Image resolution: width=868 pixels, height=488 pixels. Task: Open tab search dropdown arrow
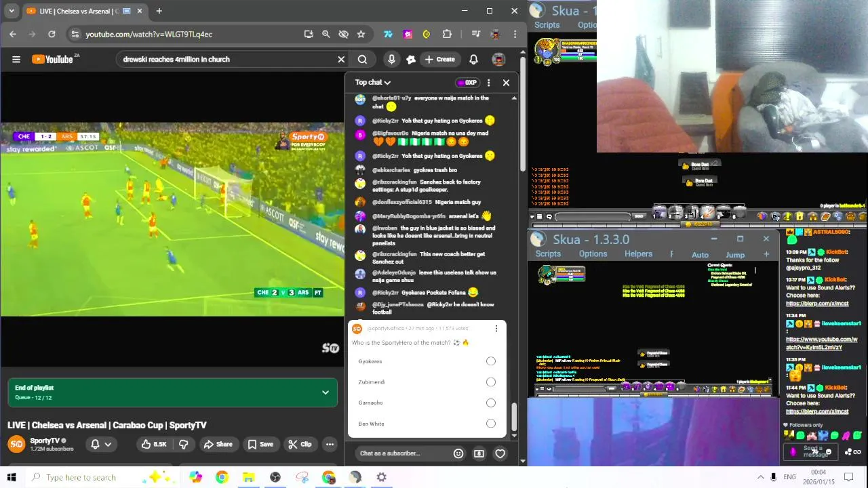(12, 11)
